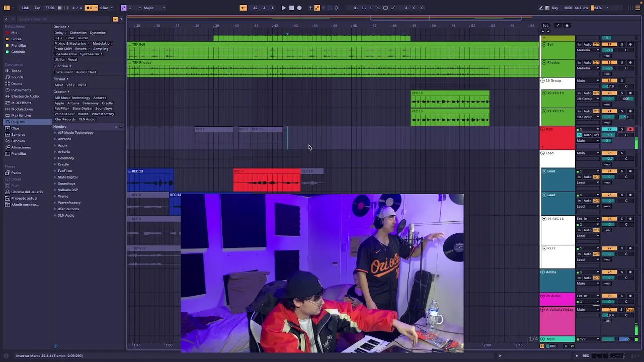Solo the Bell track
The image size is (644, 362).
[622, 44]
